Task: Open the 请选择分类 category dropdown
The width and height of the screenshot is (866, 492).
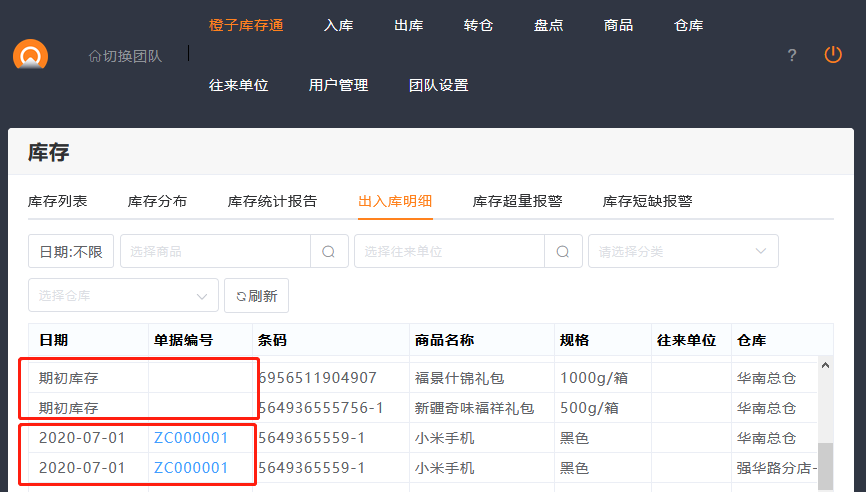Action: click(683, 252)
